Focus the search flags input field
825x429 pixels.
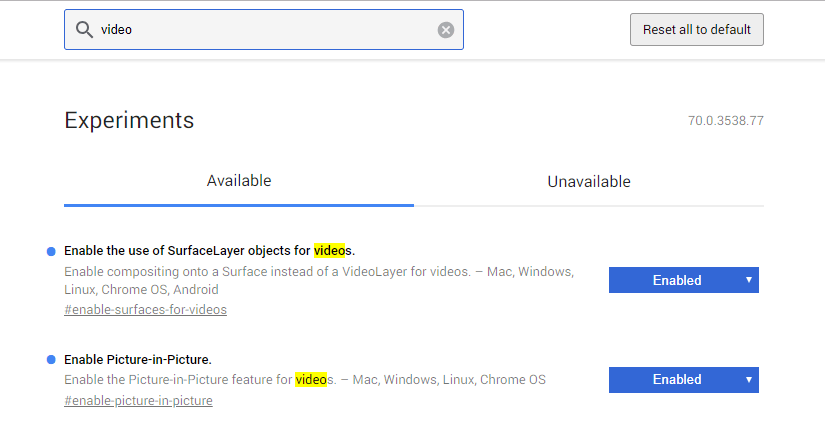click(x=265, y=30)
